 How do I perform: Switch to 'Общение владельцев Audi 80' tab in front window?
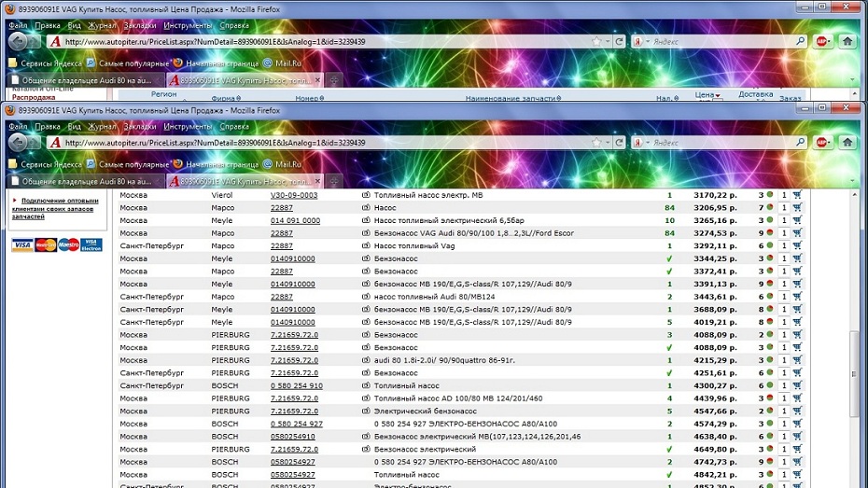point(86,181)
